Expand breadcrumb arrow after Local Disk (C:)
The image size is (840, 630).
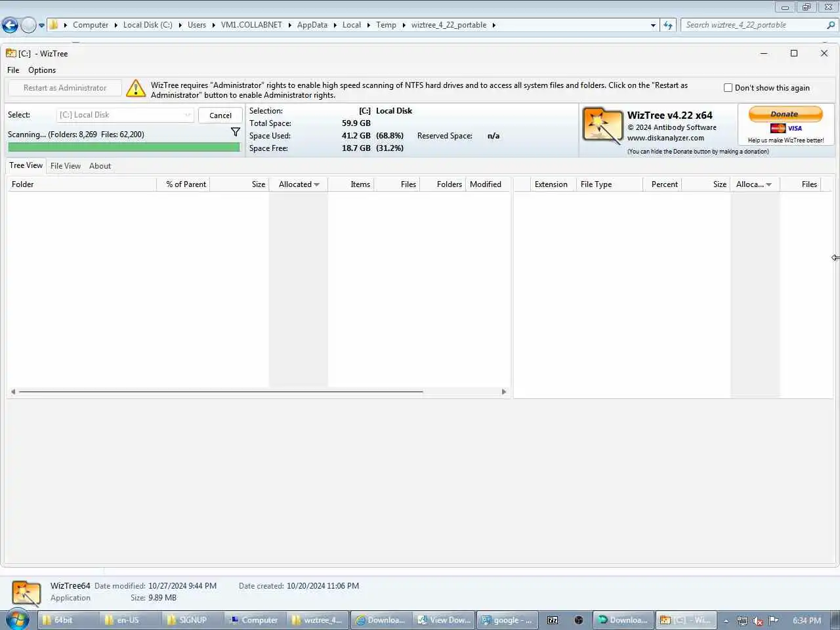tap(180, 25)
